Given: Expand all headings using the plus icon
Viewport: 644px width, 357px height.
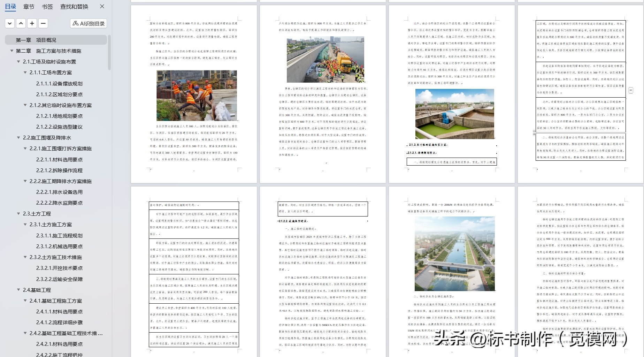Looking at the screenshot, I should coord(32,23).
